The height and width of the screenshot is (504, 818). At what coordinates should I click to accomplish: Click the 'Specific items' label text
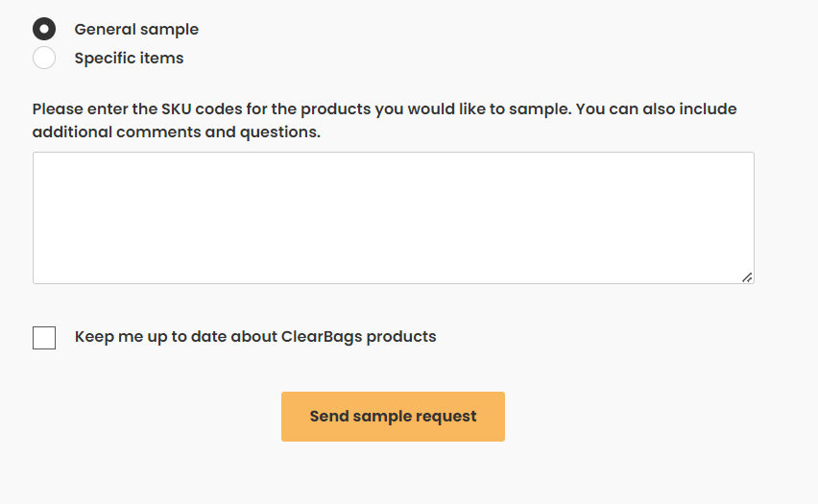click(x=129, y=59)
